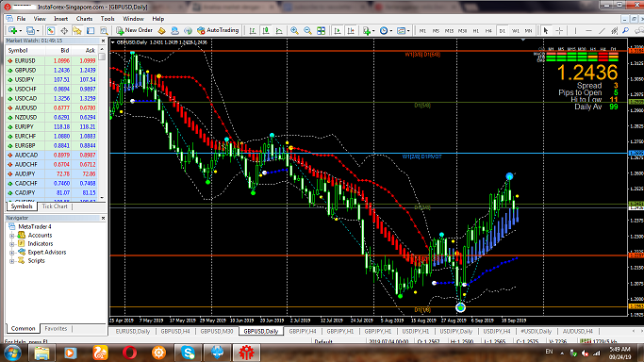Tile chart windows with grid icon
Viewport: 644px width, 362px height.
[x=322, y=30]
